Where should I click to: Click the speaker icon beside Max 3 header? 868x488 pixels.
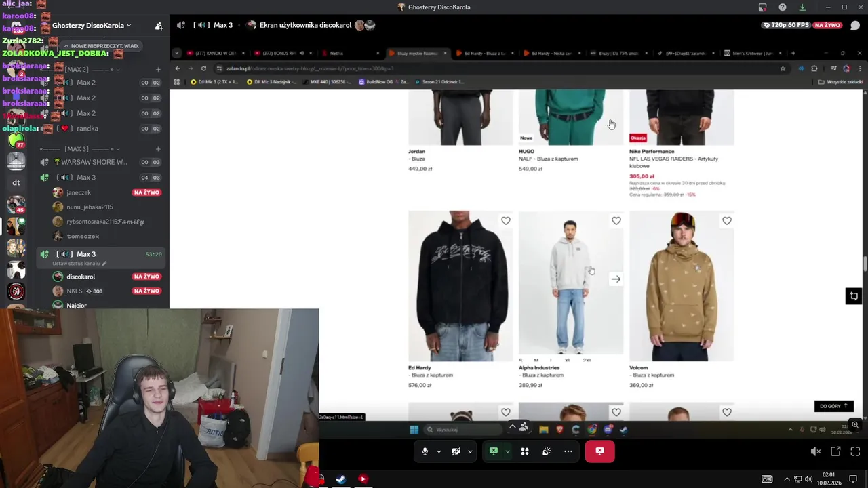tap(181, 25)
